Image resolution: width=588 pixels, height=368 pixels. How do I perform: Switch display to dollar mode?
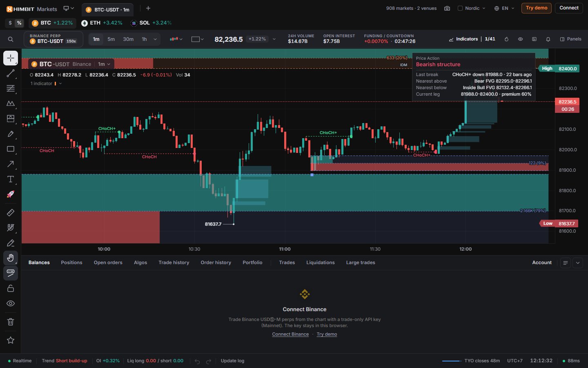pyautogui.click(x=10, y=23)
